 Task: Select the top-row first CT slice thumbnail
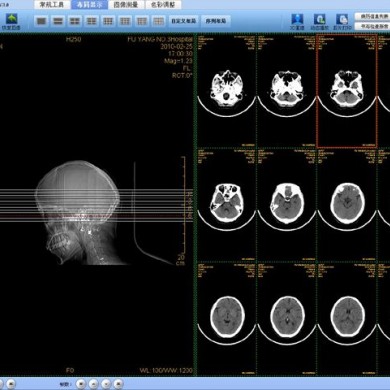click(227, 90)
